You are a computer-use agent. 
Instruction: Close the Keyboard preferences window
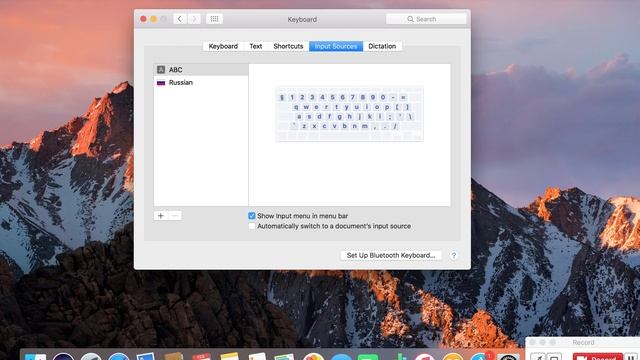coord(143,19)
